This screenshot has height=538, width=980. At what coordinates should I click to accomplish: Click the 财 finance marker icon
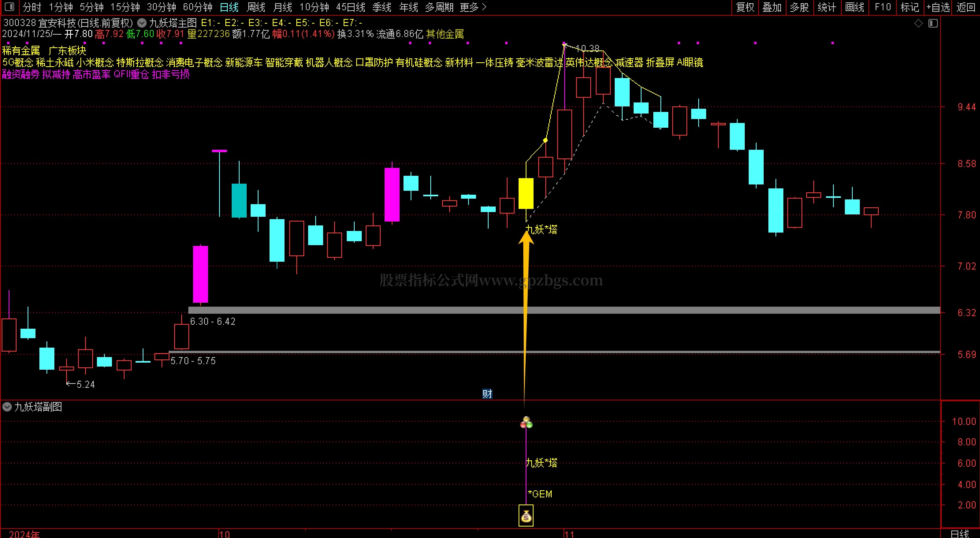(487, 394)
